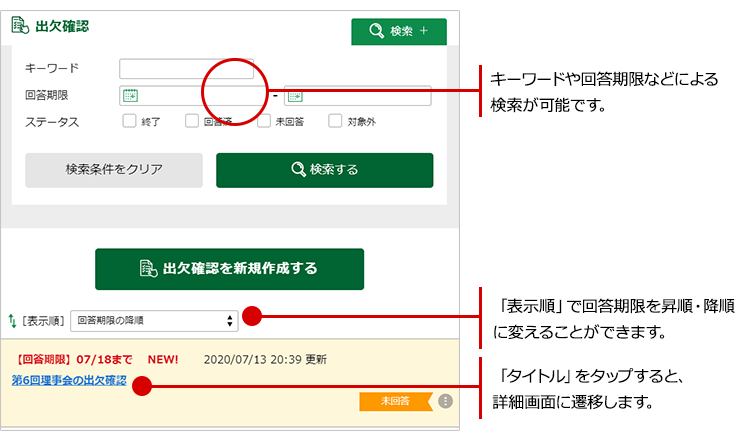Click 検索条件をクリア to reset filters
The image size is (750, 441).
point(114,170)
